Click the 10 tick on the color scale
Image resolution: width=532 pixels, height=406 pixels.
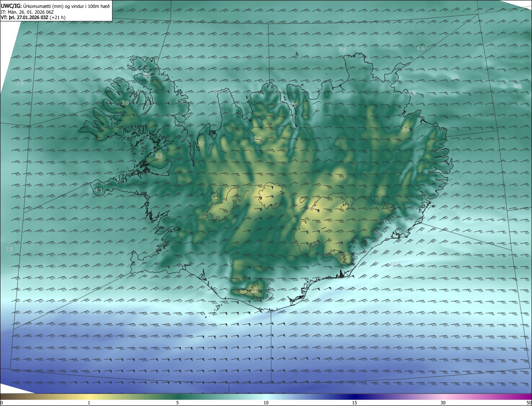tap(266, 403)
